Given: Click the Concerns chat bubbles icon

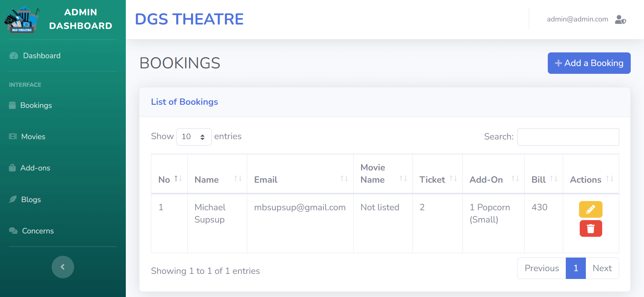Looking at the screenshot, I should click(13, 231).
